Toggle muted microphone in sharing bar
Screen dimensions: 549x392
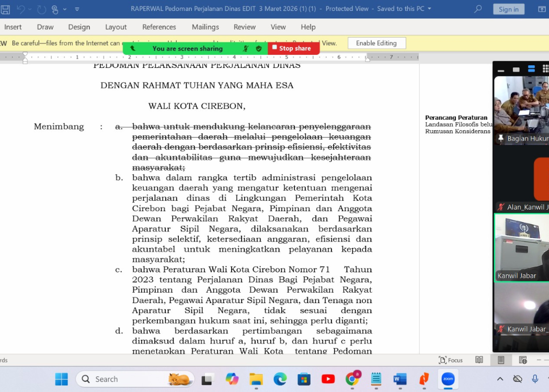click(x=246, y=49)
